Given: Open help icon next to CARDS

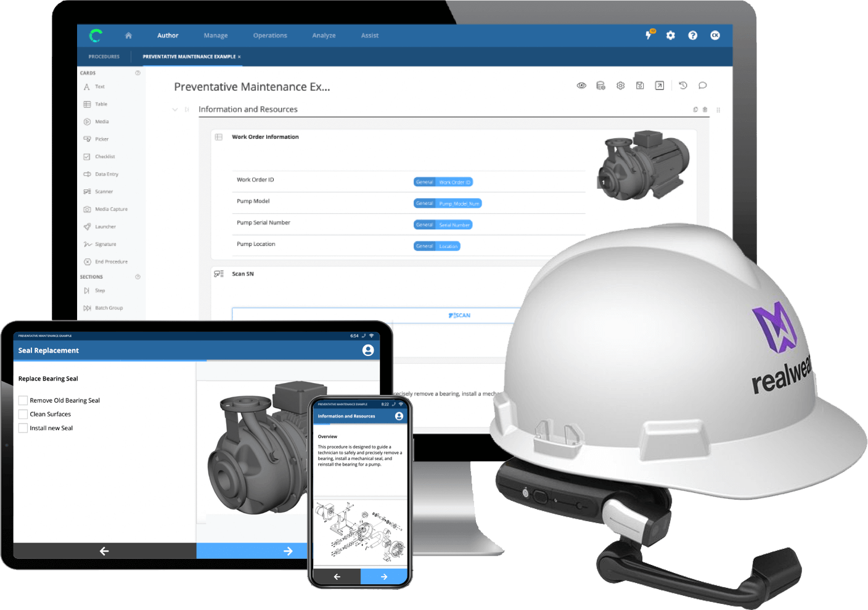Looking at the screenshot, I should coord(137,73).
